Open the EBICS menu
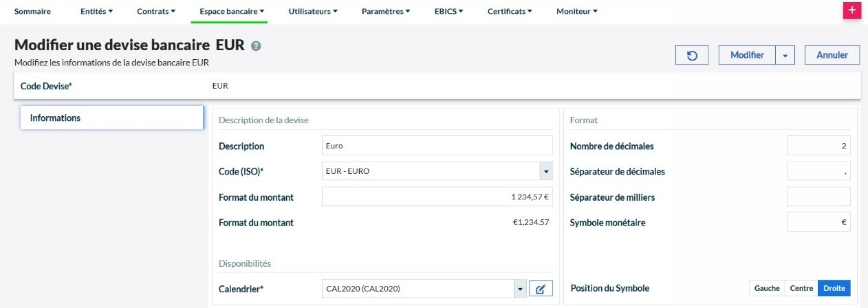Viewport: 868px width, 308px height. pos(448,11)
